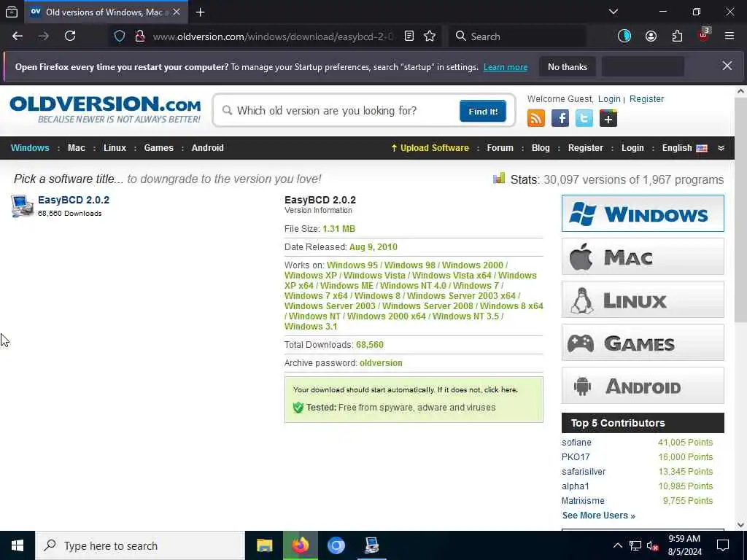Viewport: 747px width, 560px height.
Task: Go to the Forum nav item
Action: pyautogui.click(x=500, y=148)
